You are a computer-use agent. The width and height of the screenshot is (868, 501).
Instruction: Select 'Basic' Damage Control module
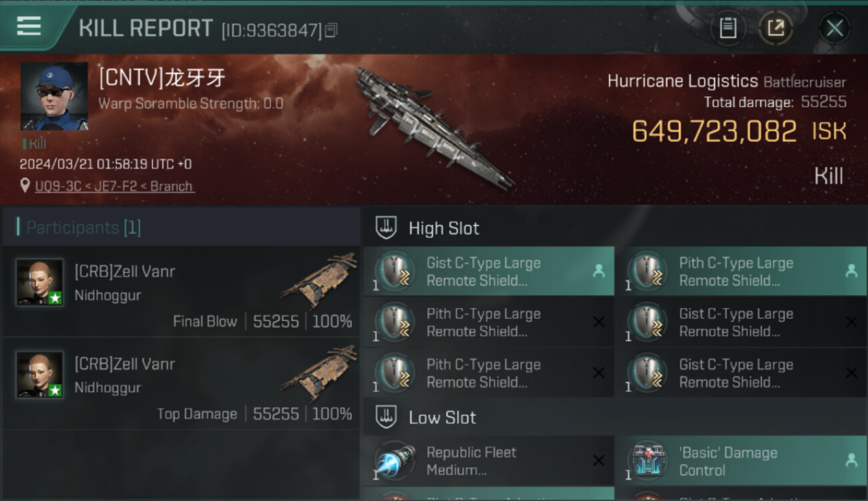tap(741, 461)
